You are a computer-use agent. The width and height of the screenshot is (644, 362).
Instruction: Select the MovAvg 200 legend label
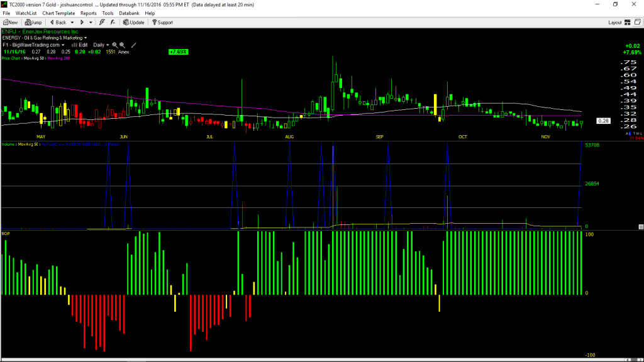click(x=58, y=58)
